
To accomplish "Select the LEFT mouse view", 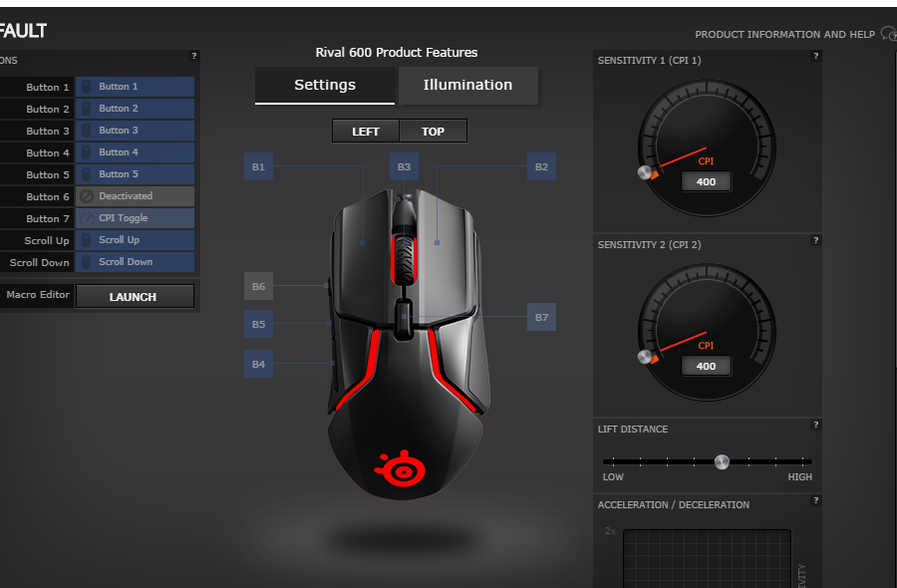I will pyautogui.click(x=366, y=131).
